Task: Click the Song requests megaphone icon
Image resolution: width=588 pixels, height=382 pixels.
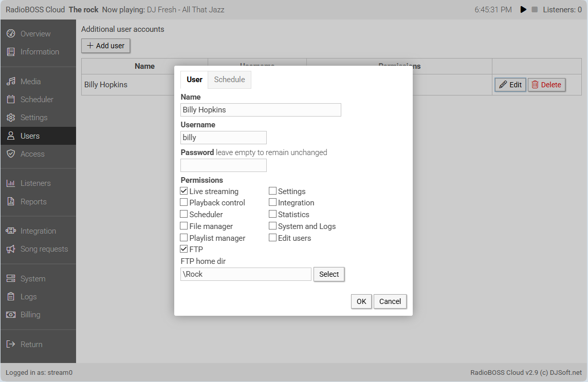Action: [11, 249]
